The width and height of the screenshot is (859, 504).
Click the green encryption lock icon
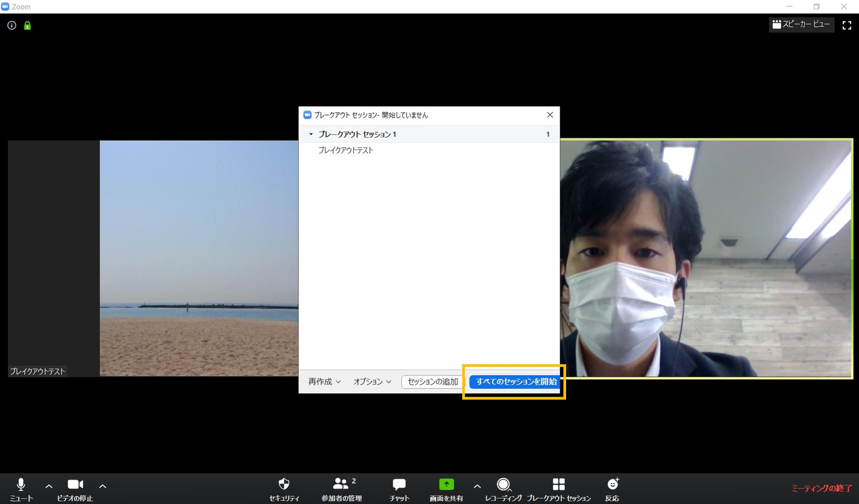click(27, 26)
